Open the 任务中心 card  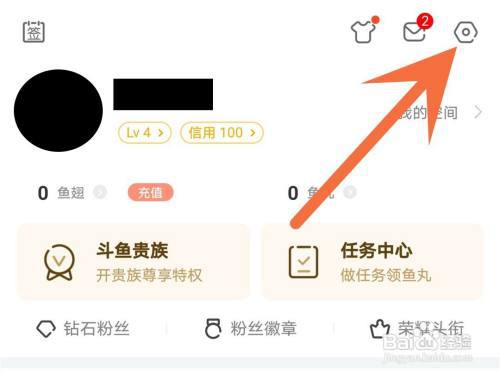tap(373, 262)
